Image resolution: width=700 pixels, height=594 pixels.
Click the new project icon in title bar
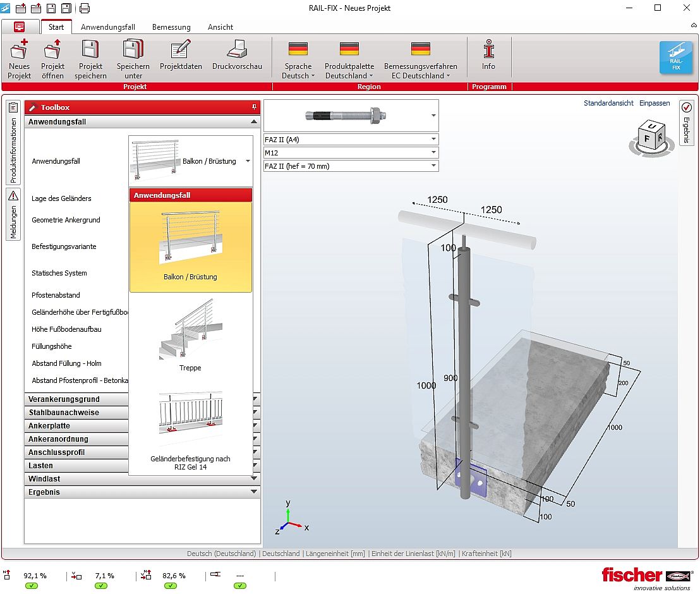click(21, 8)
